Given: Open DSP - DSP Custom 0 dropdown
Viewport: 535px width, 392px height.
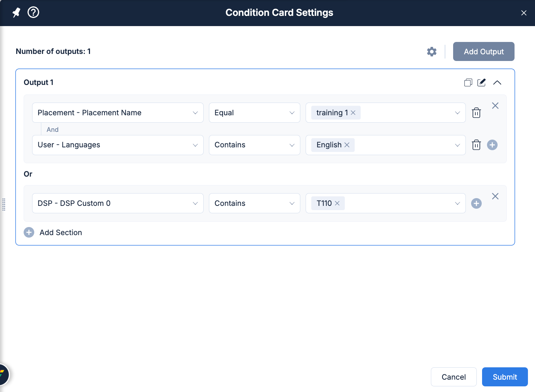Looking at the screenshot, I should (118, 203).
